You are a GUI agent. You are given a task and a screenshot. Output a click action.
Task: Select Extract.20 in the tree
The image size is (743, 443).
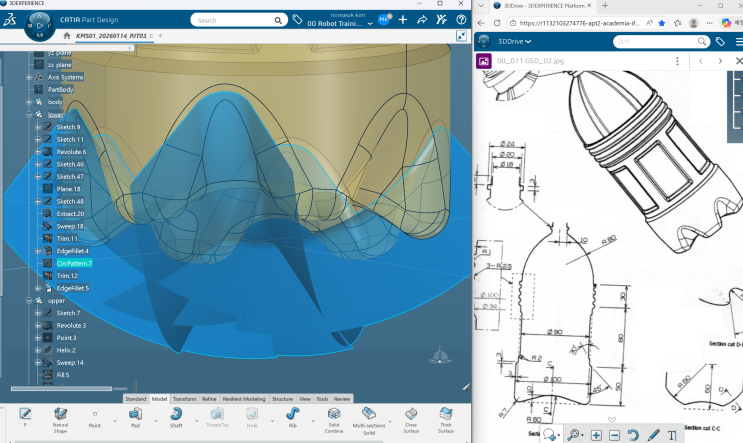(70, 214)
